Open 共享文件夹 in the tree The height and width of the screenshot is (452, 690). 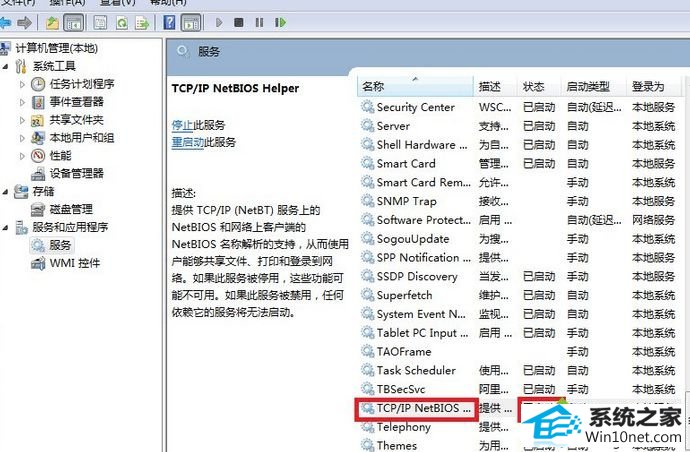click(77, 120)
